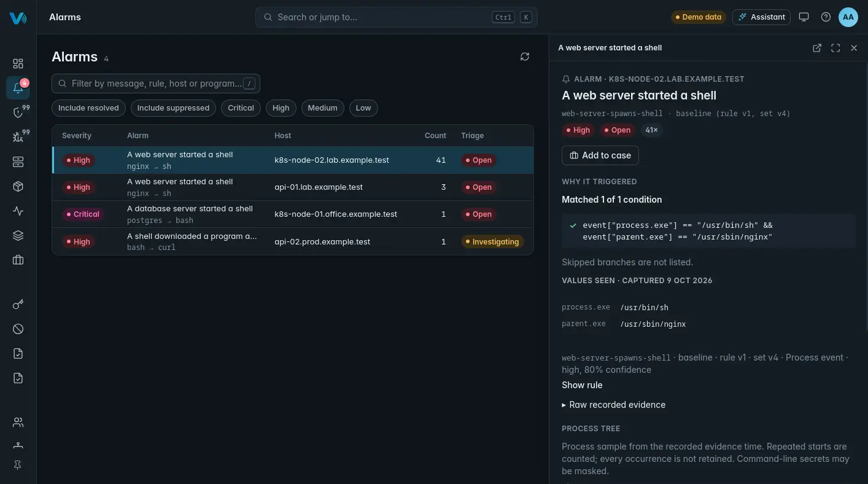The width and height of the screenshot is (868, 484).
Task: Focus the alarm filter input field
Action: point(156,84)
